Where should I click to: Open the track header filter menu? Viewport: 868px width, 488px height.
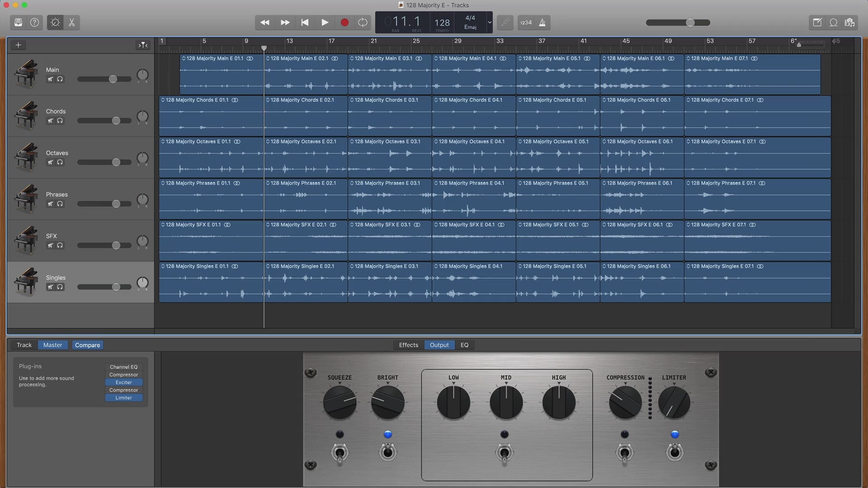click(143, 45)
